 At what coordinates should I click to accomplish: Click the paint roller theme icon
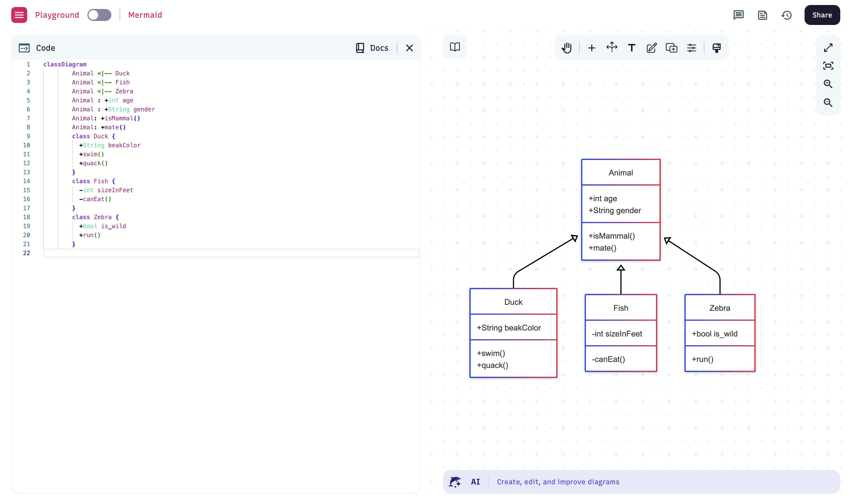pos(716,48)
